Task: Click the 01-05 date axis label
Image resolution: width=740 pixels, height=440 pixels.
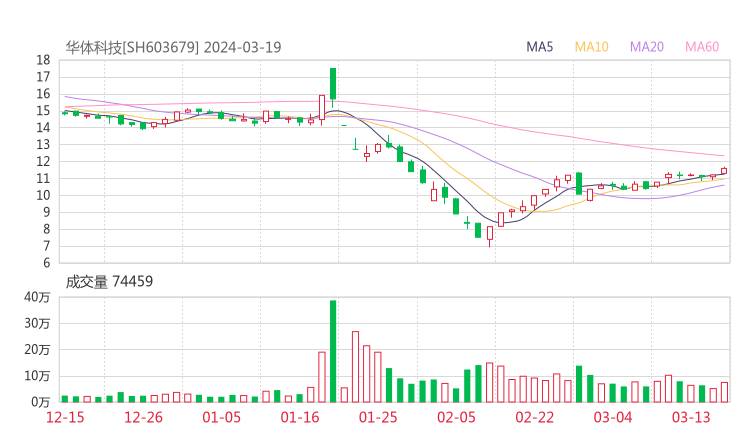Action: click(x=221, y=417)
